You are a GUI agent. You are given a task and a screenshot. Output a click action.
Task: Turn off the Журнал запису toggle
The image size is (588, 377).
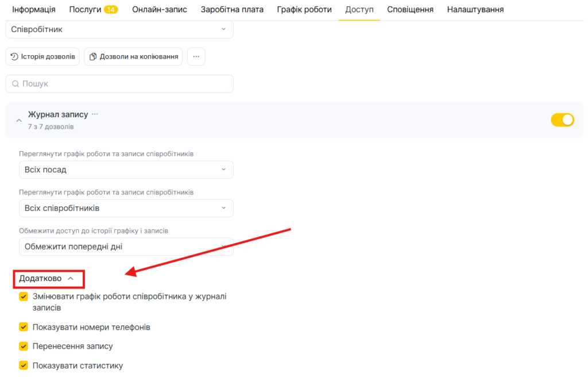(562, 120)
